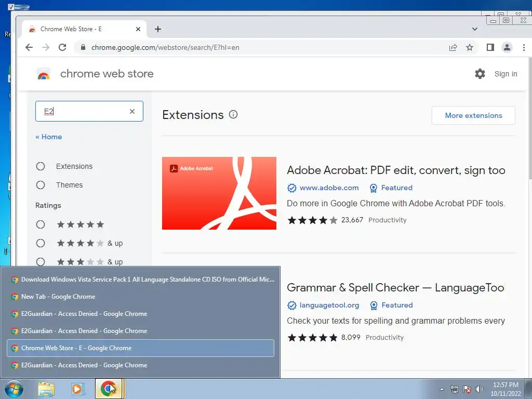Click the LanguageTool Productivity category
Screen dimensions: 532x399
[x=385, y=338]
